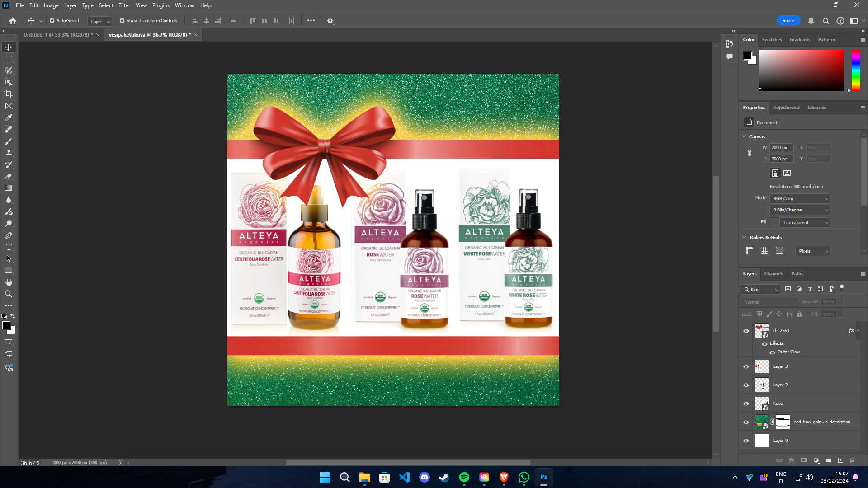Switch to the Channels tab
This screenshot has width=868, height=488.
tap(774, 273)
